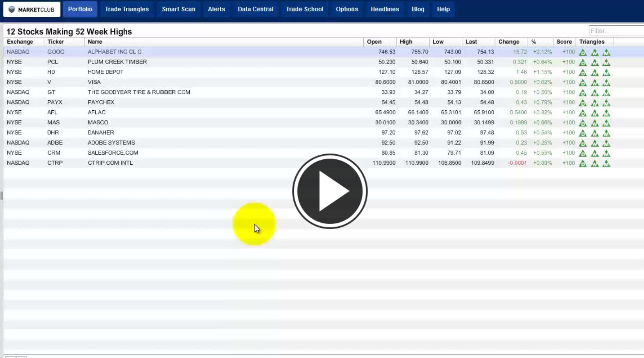644x358 pixels.
Task: Select the Options tab
Action: tap(347, 9)
